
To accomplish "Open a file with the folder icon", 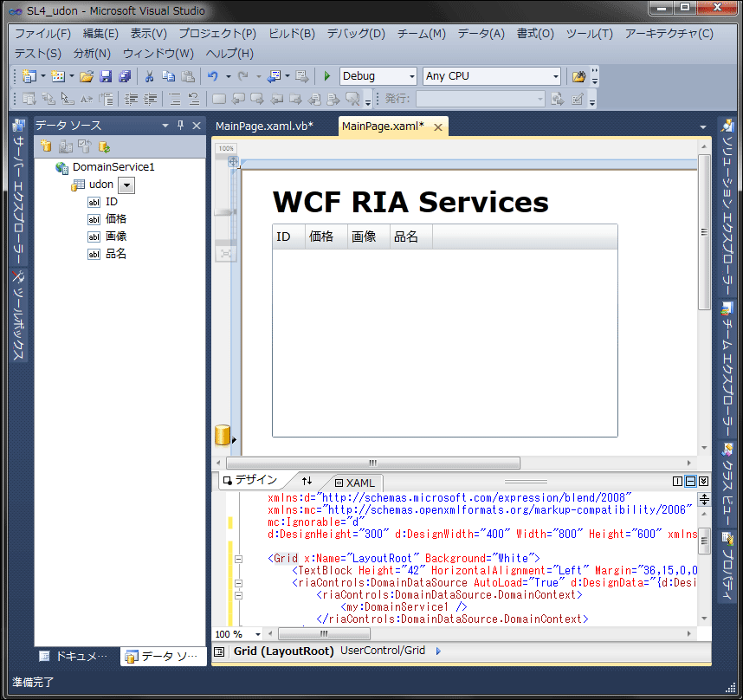I will click(x=87, y=76).
